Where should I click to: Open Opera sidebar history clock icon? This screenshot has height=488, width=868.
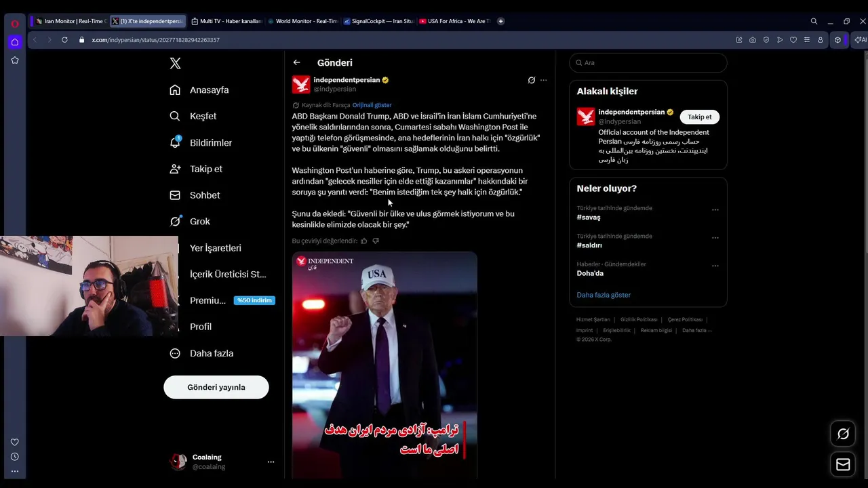pos(14,457)
